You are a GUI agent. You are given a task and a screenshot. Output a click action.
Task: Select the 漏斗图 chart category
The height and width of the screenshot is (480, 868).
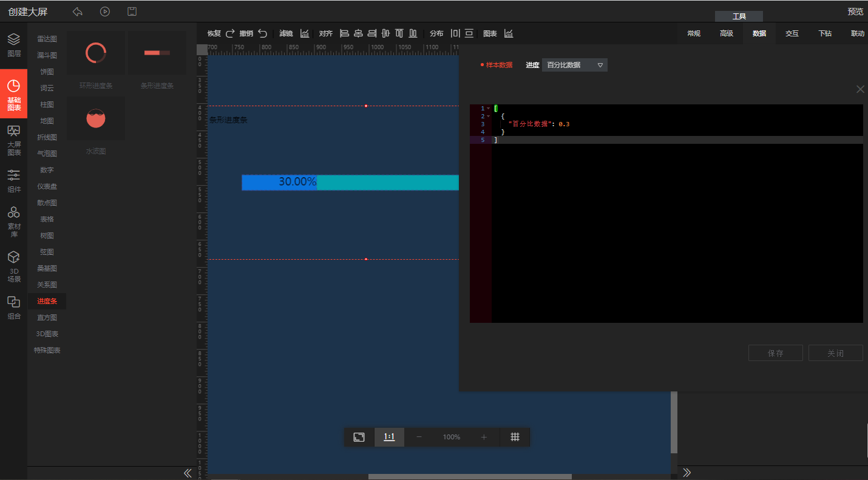[x=47, y=55]
